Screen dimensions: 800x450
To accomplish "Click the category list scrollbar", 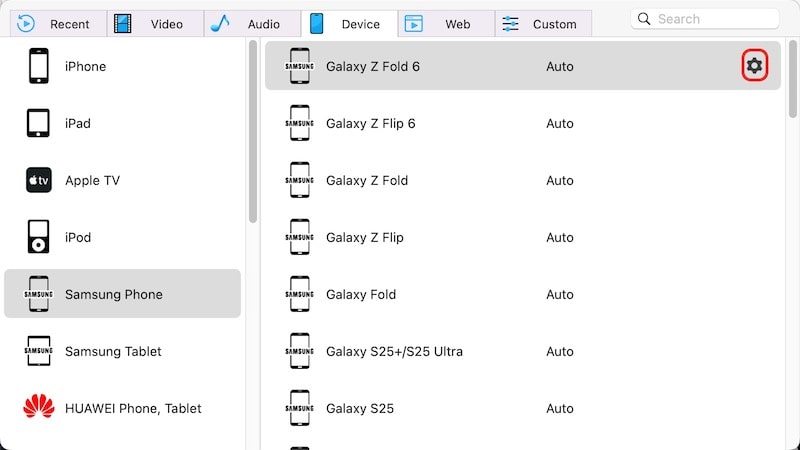I will (253, 130).
